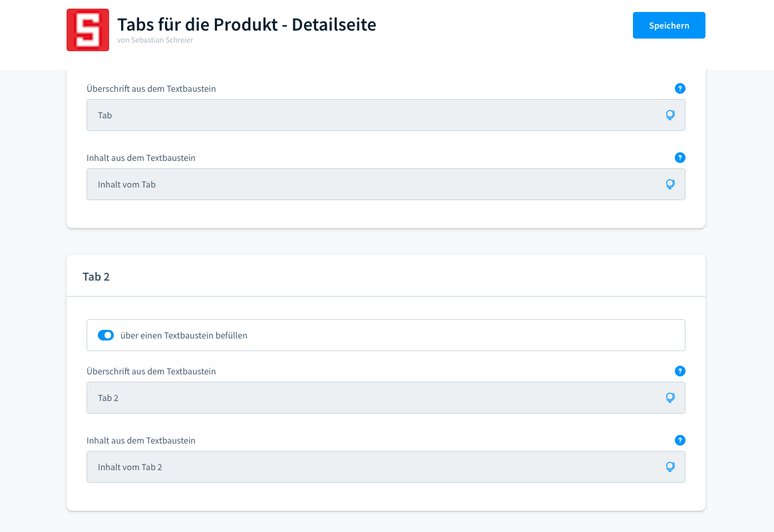Screen dimensions: 774x532
Task: Click the "über einen Textbaustein befüllen" label text
Action: [x=184, y=336]
